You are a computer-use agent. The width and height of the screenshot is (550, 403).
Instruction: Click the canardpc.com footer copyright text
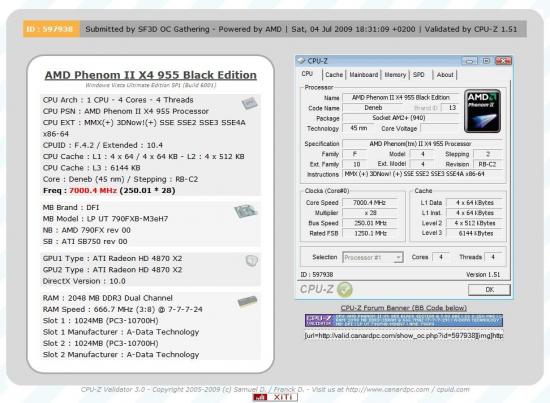275,389
